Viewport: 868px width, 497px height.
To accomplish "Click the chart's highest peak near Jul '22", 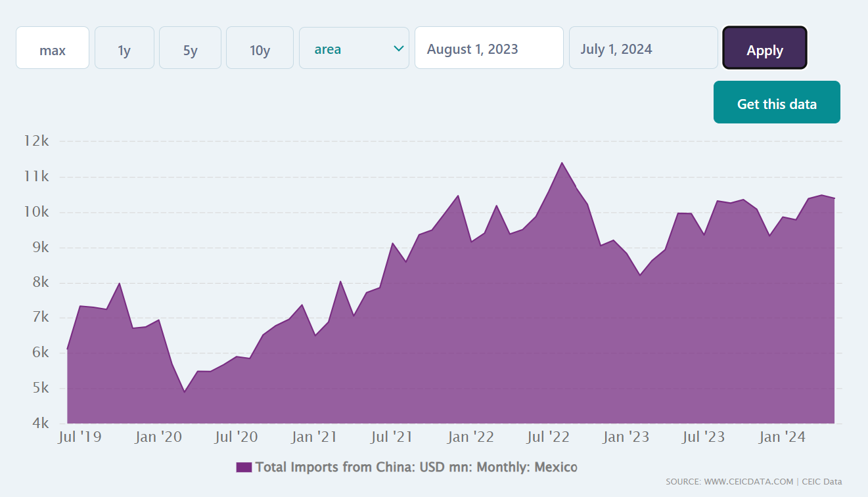I will coord(561,163).
